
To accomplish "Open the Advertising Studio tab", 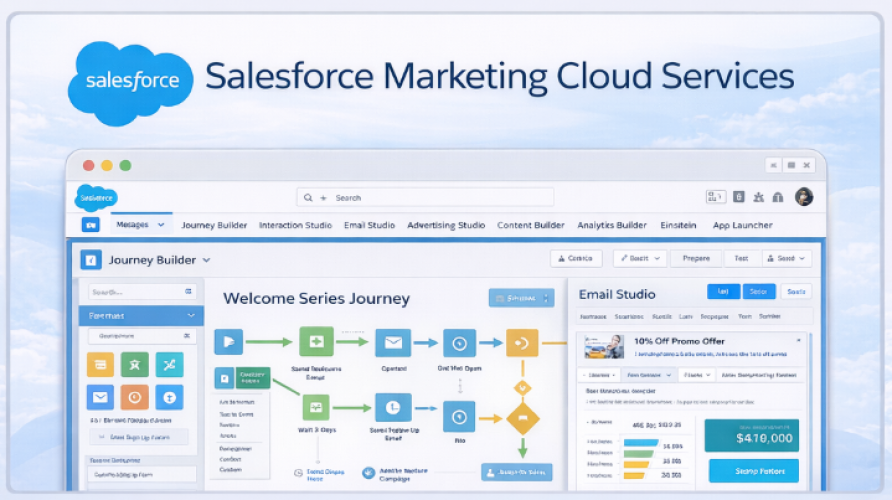I will (446, 225).
